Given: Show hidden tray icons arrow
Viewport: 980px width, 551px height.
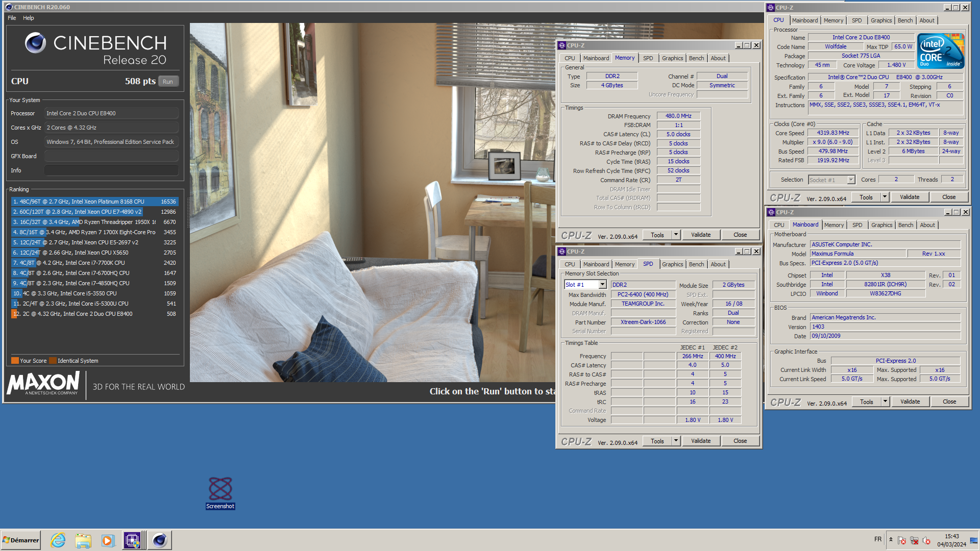Looking at the screenshot, I should pos(891,540).
